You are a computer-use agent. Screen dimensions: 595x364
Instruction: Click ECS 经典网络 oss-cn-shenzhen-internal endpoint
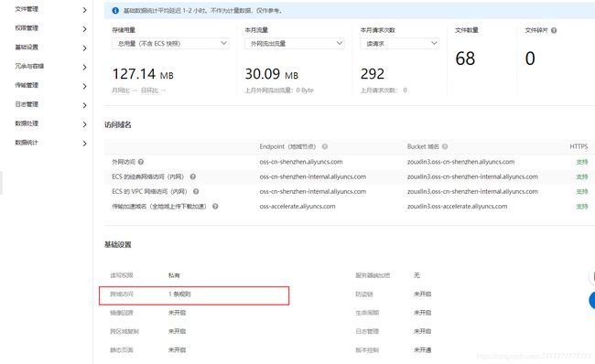(313, 177)
